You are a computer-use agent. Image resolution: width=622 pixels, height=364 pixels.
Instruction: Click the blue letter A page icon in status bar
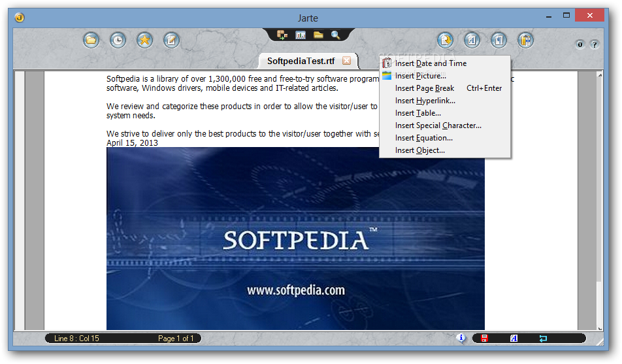click(514, 339)
